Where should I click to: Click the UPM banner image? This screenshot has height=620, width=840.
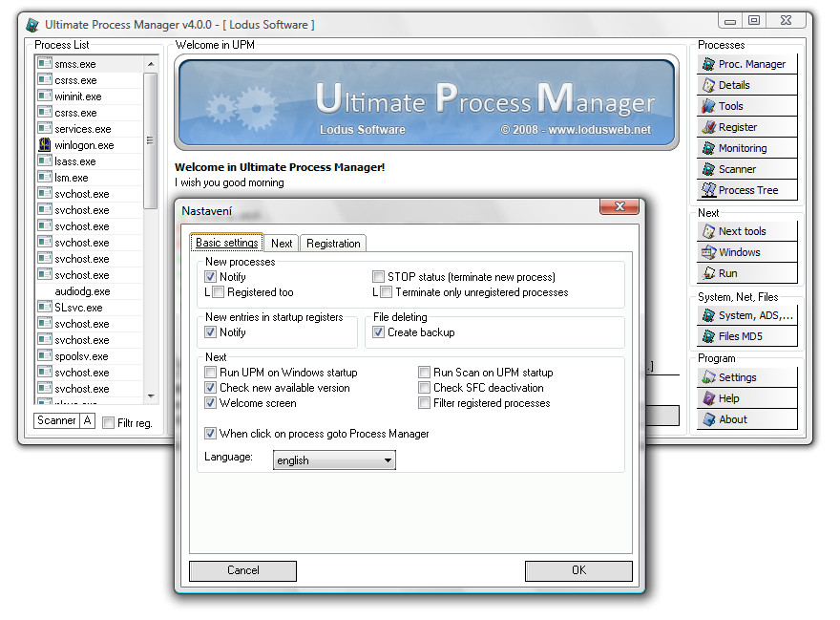(427, 103)
